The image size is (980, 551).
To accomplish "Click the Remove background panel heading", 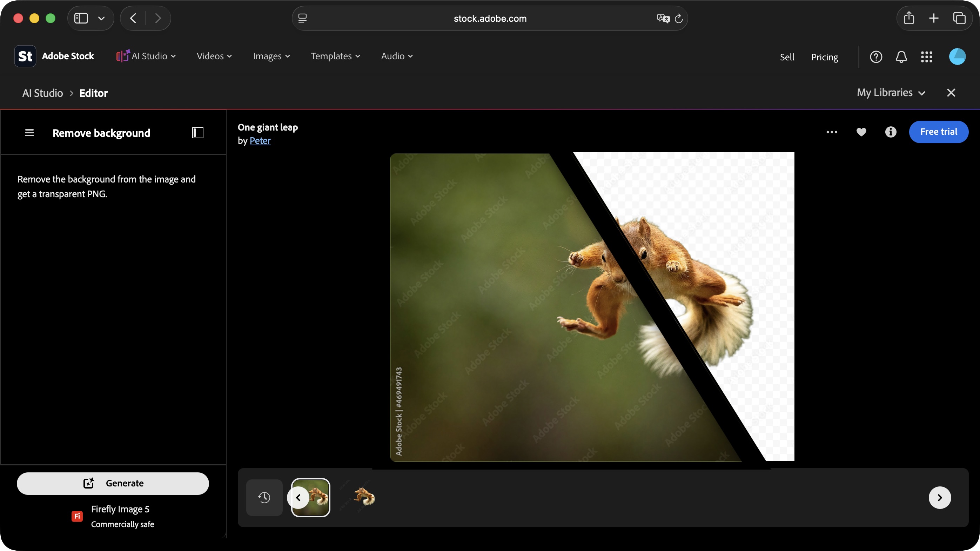I will tap(101, 133).
